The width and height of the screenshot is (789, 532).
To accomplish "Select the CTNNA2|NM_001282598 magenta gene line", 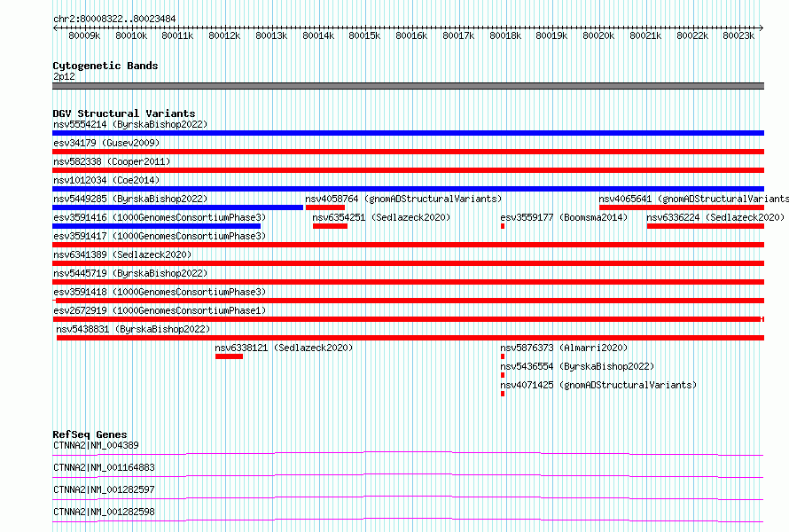I will pyautogui.click(x=408, y=520).
